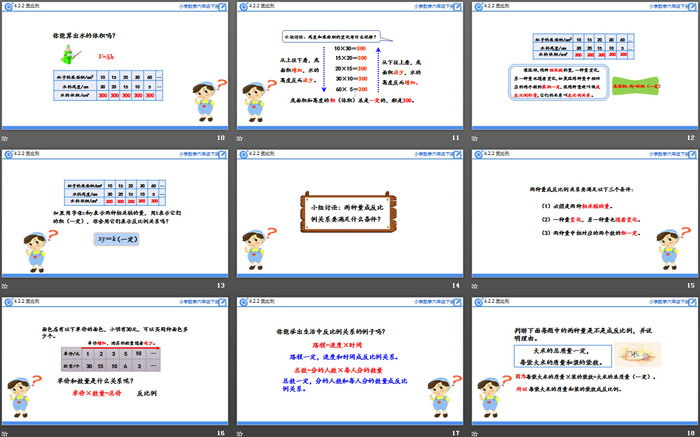Viewport: 700px width, 437px height.
Task: Select slide 18 thumbnail with rice picture
Action: (585, 361)
